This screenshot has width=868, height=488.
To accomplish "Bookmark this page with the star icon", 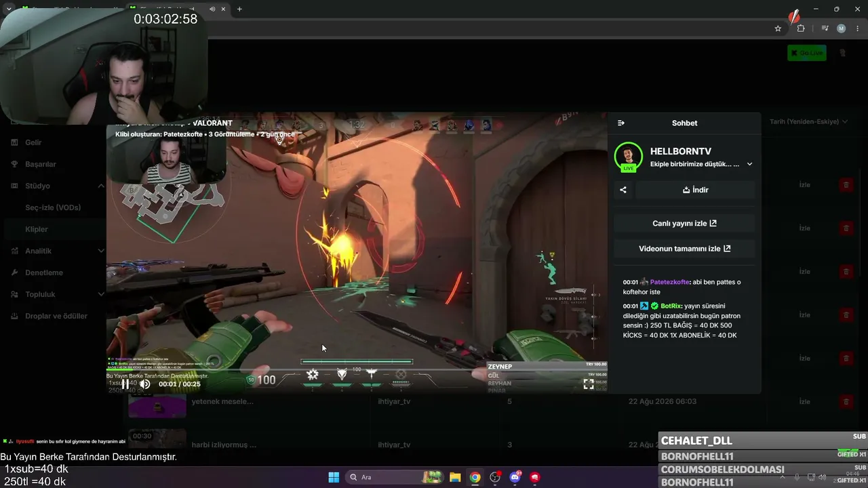I will [x=778, y=28].
